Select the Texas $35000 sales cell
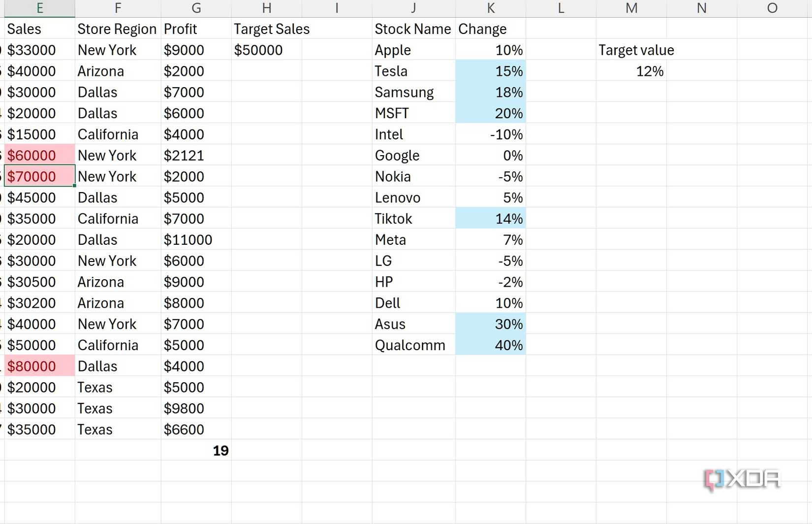The height and width of the screenshot is (524, 812). coord(31,429)
